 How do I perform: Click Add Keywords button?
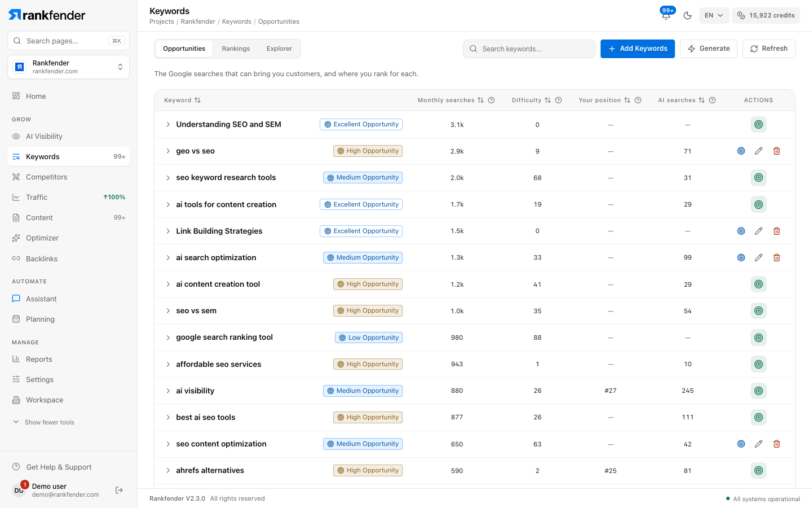click(x=637, y=49)
